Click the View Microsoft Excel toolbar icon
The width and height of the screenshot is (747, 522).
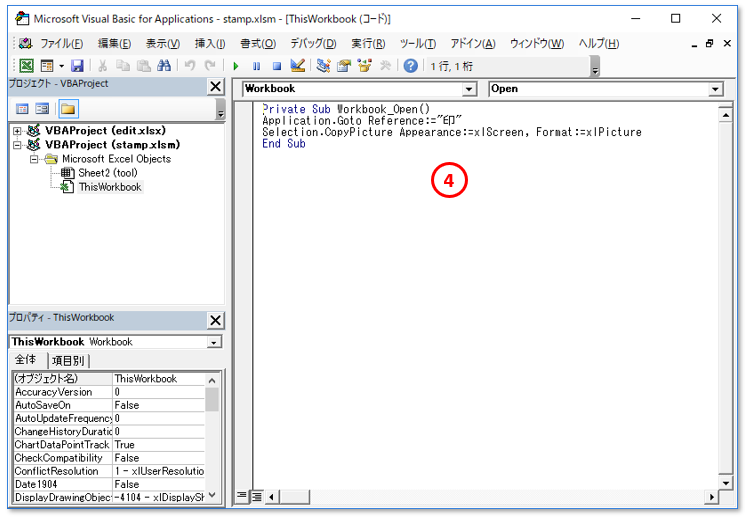[27, 65]
